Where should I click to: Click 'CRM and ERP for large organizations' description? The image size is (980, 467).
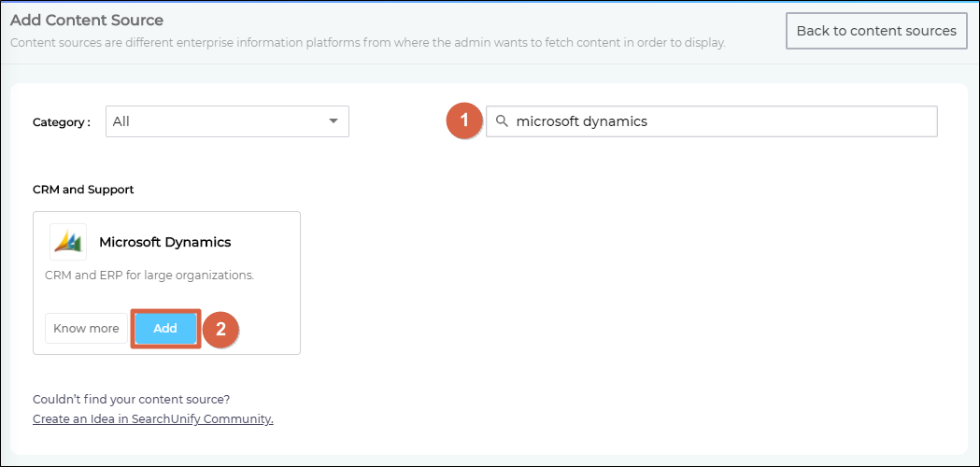[x=149, y=276]
